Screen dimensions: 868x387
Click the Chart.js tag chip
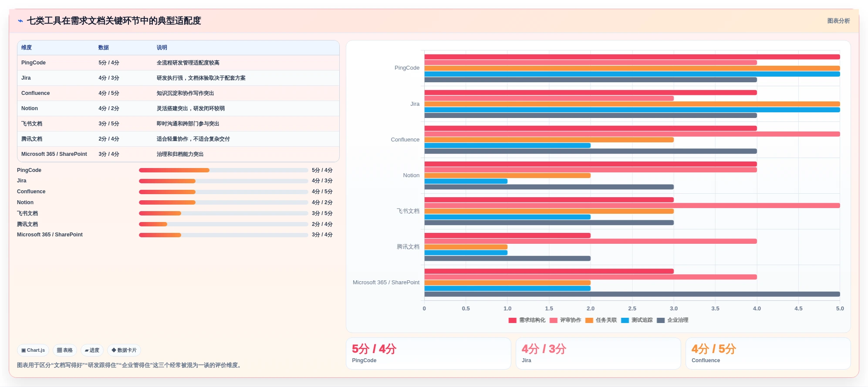[x=33, y=350]
